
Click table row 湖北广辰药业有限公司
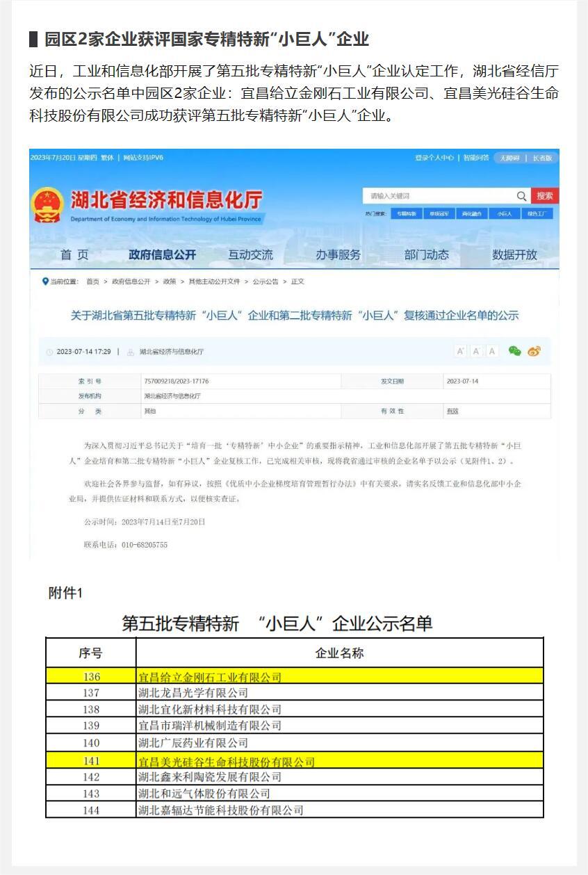[294, 743]
